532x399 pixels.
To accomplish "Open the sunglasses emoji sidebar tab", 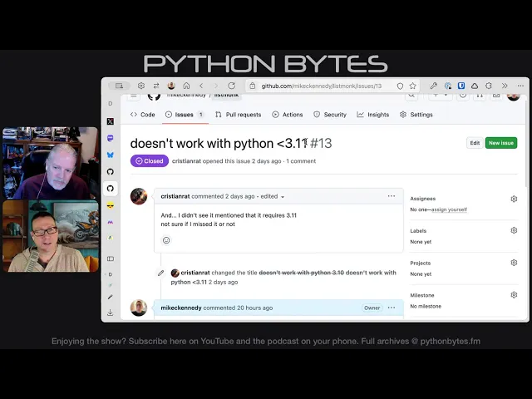I will tap(111, 205).
